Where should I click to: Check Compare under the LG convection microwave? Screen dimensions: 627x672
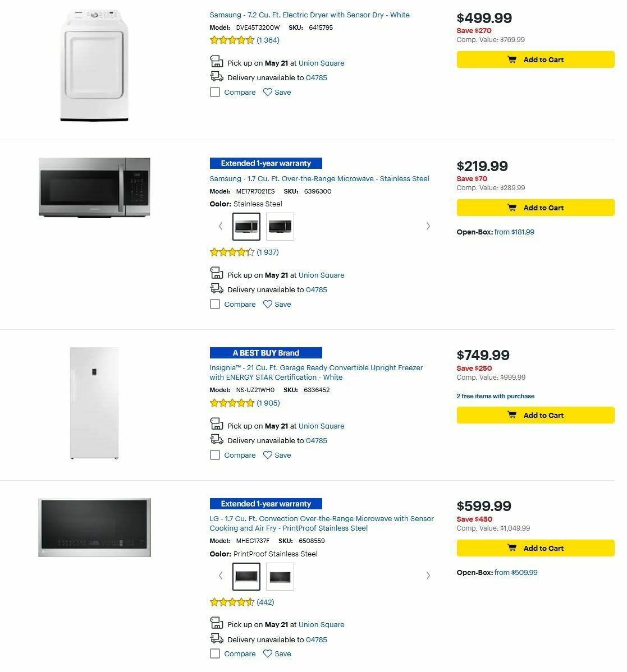click(x=215, y=653)
